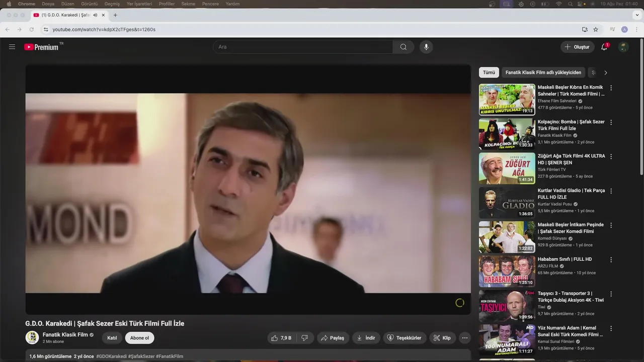Open the Dosya menu
Viewport: 644px width, 362px height.
48,4
